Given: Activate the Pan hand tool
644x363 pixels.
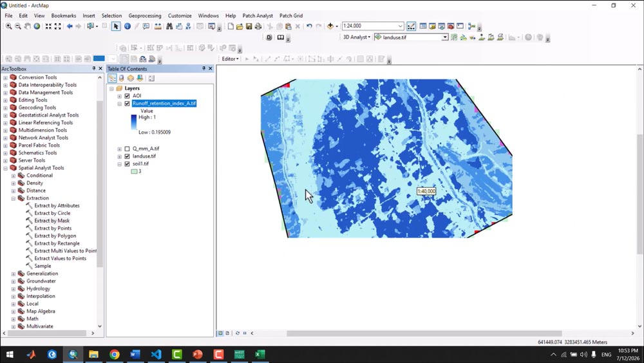Looking at the screenshot, I should tap(28, 26).
